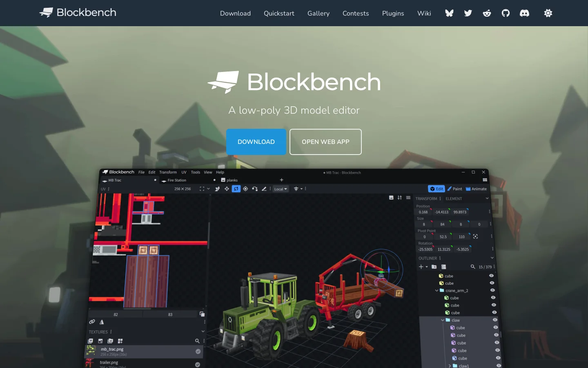Open the Contests page
Screen dimensions: 588x368
(356, 13)
